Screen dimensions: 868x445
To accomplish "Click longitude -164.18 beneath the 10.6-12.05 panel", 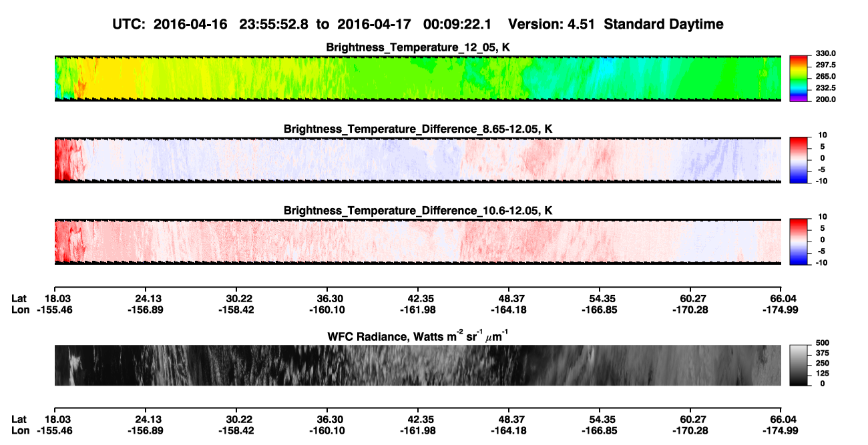I will pyautogui.click(x=509, y=310).
